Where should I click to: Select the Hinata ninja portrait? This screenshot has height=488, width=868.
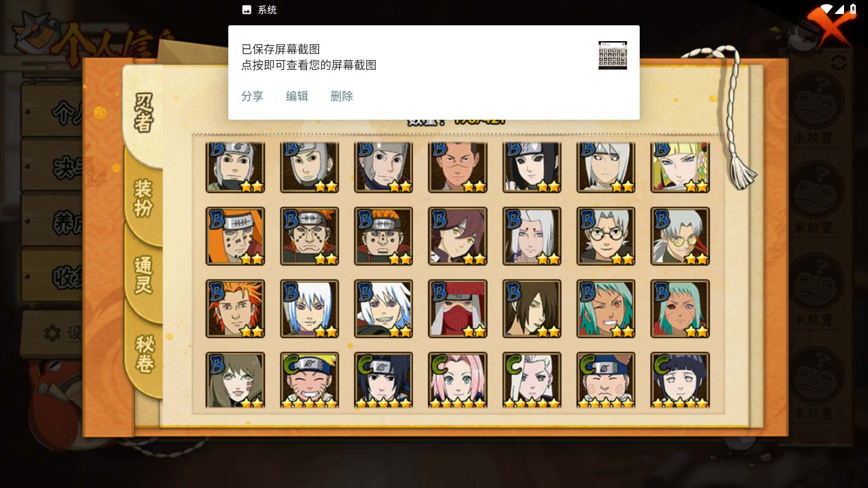pos(680,380)
